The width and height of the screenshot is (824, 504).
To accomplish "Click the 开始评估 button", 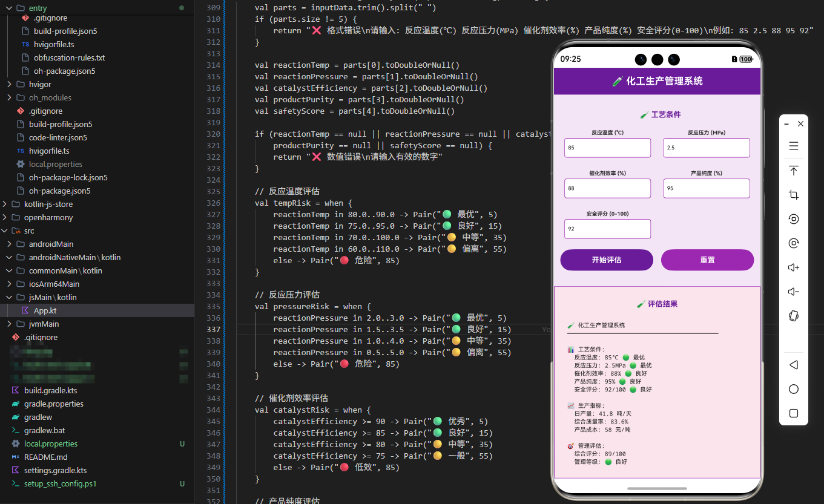I will [607, 260].
